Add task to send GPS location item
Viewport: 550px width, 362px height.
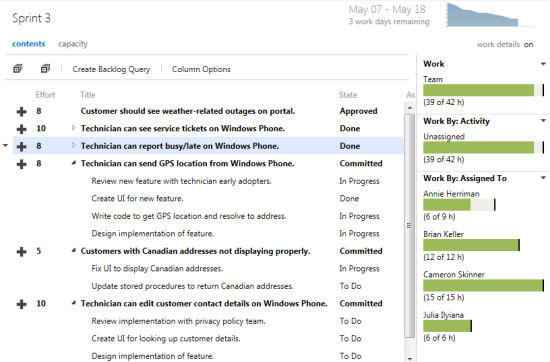coord(21,164)
